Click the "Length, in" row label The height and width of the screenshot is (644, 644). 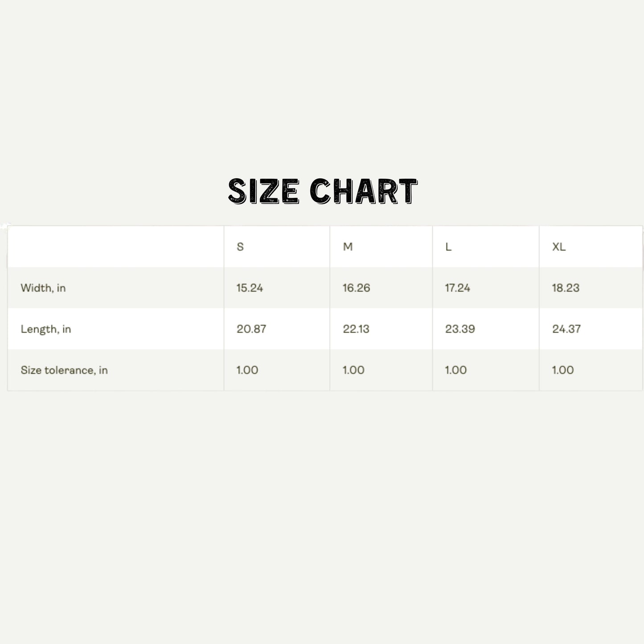point(46,329)
